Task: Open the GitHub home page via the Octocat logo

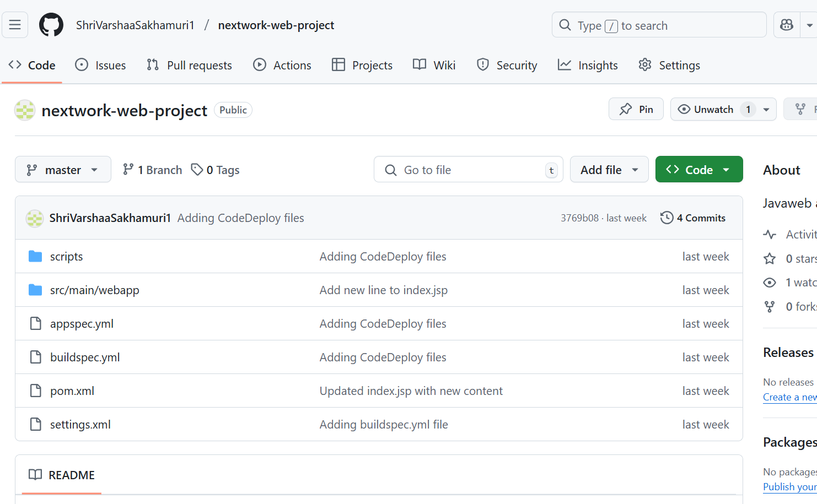Action: pyautogui.click(x=51, y=24)
